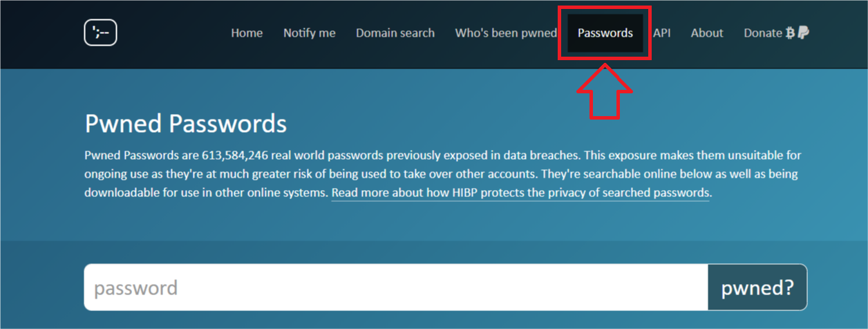The height and width of the screenshot is (329, 868).
Task: Open the About page
Action: (707, 33)
